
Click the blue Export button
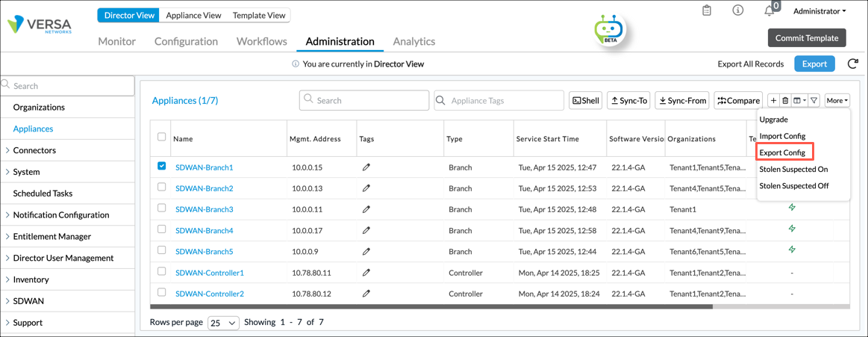coord(814,64)
